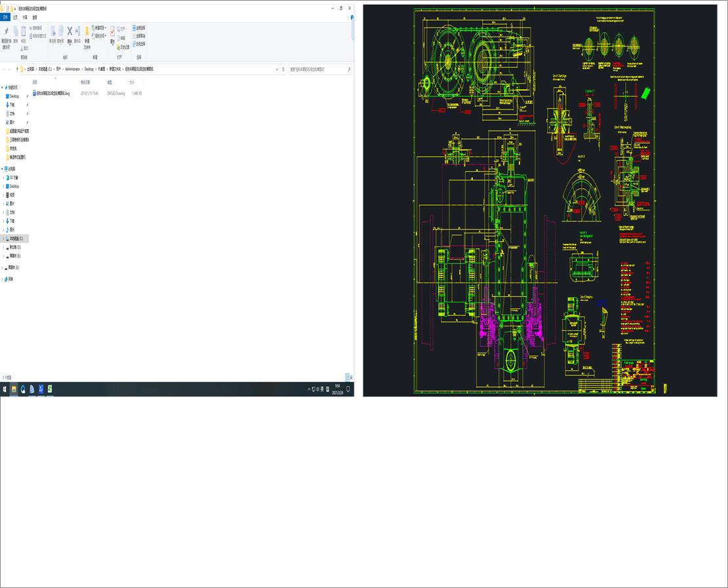Click Copy path in the clipboard group
The width and height of the screenshot is (728, 588).
tap(36, 28)
